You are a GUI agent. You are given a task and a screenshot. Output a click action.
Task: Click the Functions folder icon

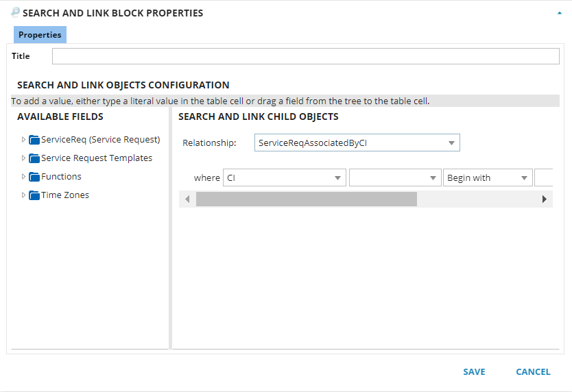[x=34, y=177]
